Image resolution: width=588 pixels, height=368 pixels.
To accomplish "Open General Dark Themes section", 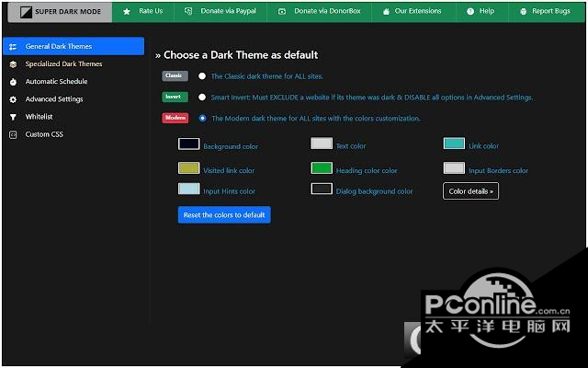I will (x=73, y=46).
